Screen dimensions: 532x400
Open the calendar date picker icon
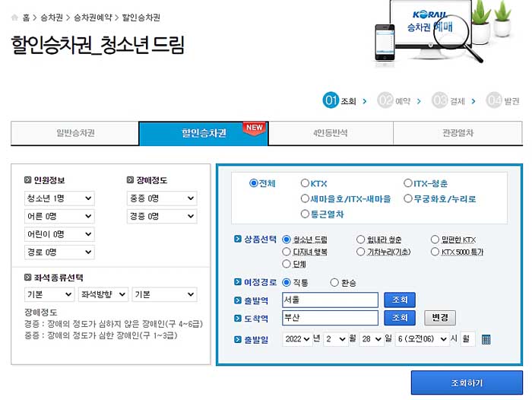pos(486,339)
